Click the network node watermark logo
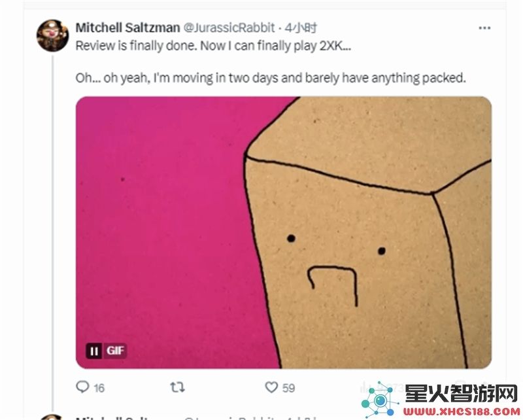 tap(380, 400)
